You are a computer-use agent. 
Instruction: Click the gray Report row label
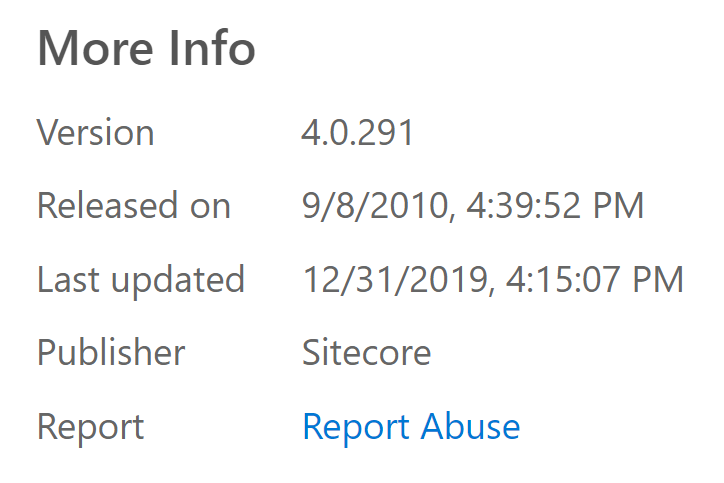(91, 427)
